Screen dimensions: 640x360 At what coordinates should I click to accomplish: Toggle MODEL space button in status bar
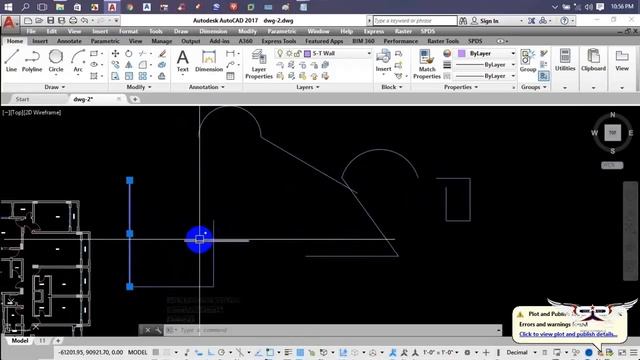point(138,352)
